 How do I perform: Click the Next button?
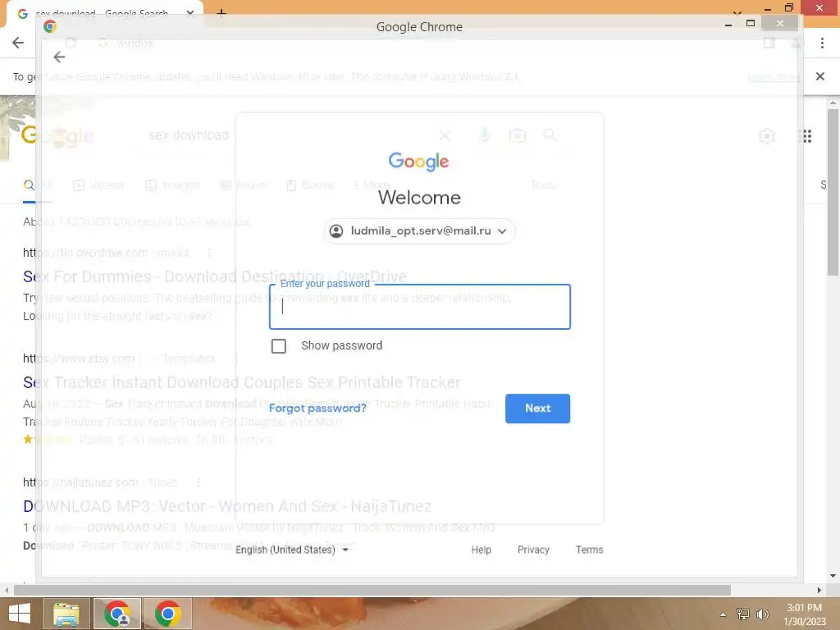point(537,409)
